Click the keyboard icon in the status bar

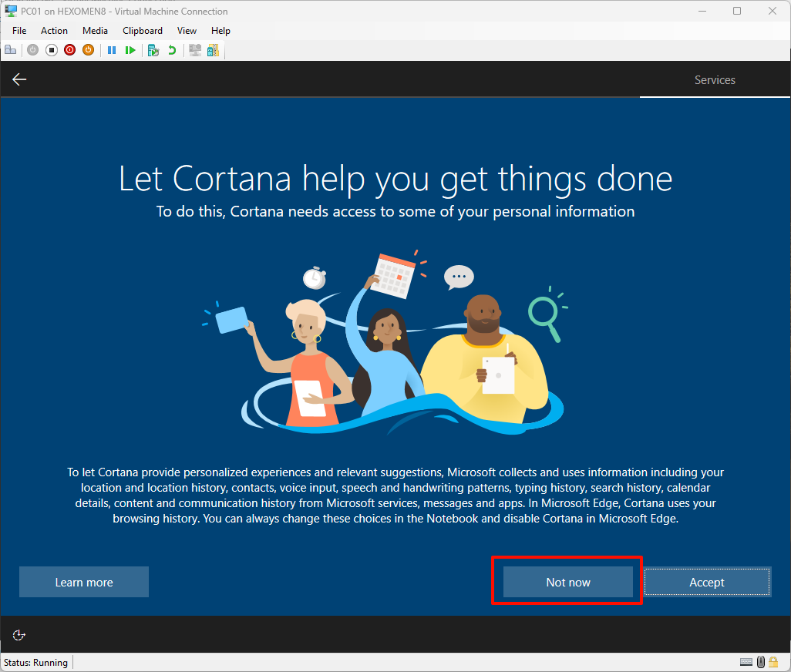[x=746, y=662]
